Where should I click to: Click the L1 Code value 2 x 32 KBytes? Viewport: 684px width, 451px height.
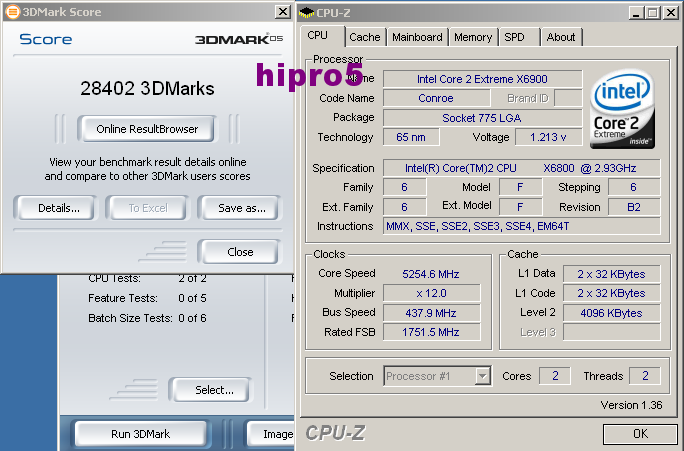tap(611, 293)
